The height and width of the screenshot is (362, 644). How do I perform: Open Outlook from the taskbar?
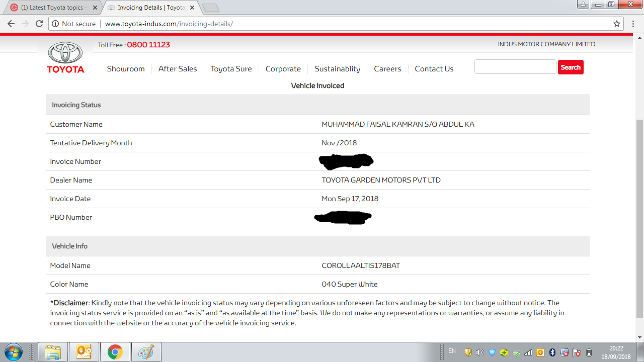pyautogui.click(x=84, y=352)
